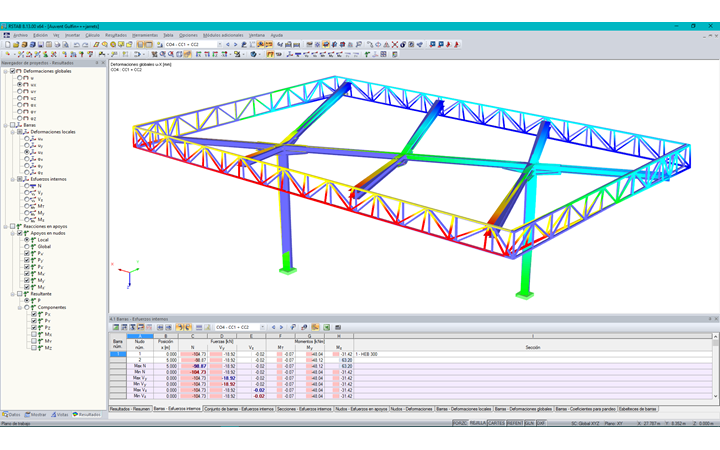Click the four-window layout icon in second toolbar
This screenshot has height=450, width=720.
[x=383, y=54]
